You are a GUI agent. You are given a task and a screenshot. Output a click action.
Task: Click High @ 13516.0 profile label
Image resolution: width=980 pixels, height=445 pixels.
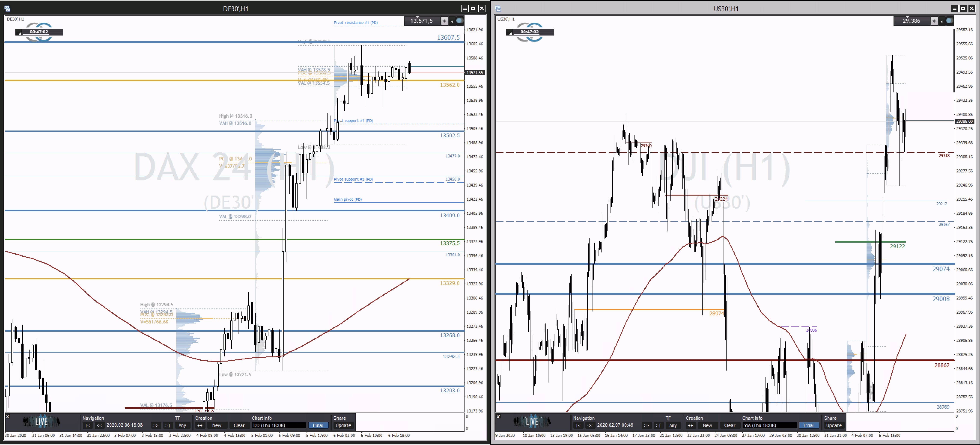[x=235, y=116]
